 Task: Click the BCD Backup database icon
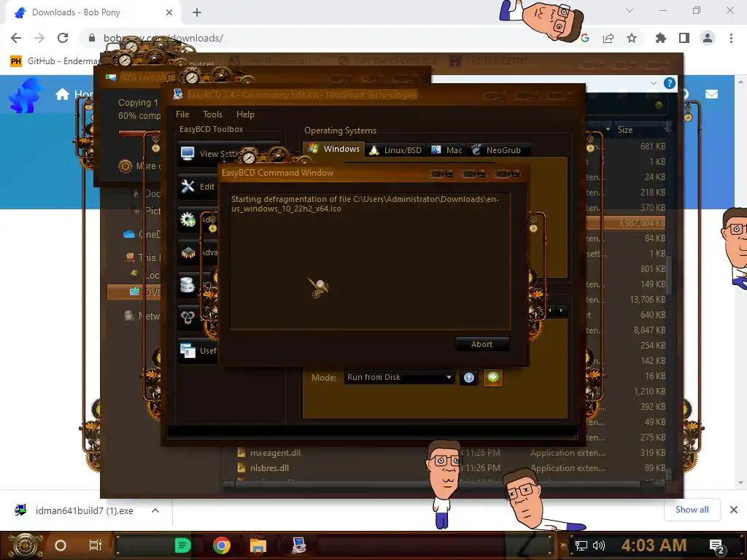187,285
